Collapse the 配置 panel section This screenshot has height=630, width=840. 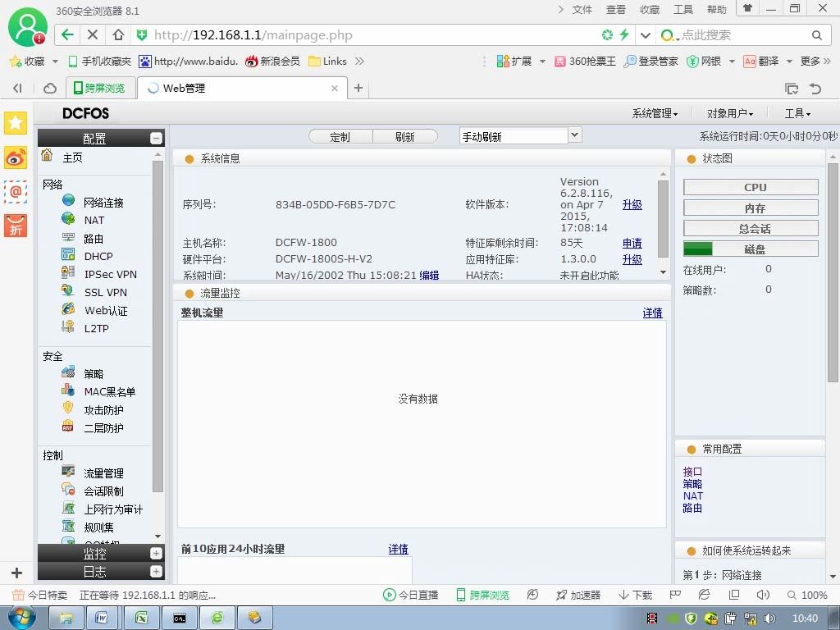(x=156, y=138)
